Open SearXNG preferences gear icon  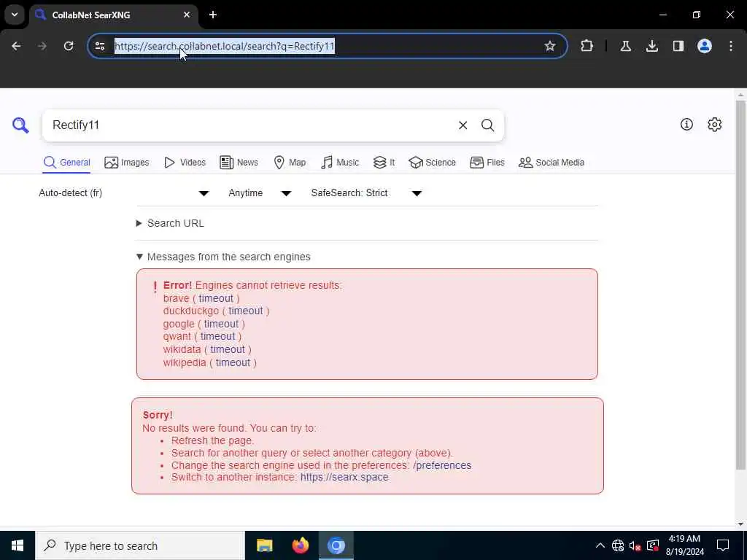[714, 124]
